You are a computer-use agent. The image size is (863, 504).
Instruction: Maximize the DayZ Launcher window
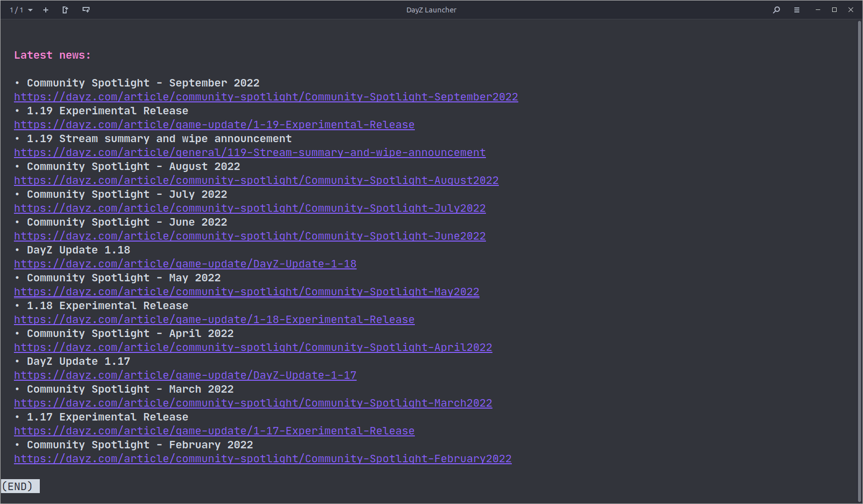pos(834,10)
